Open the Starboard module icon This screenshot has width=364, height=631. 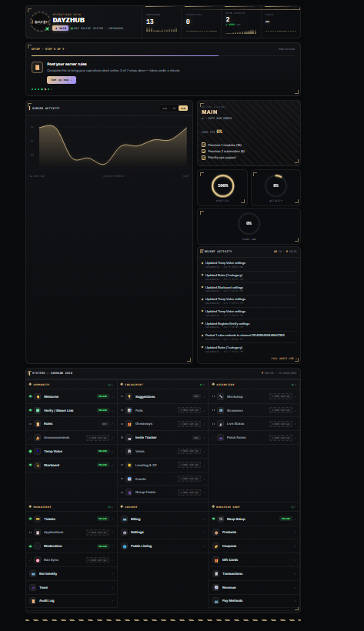(x=38, y=465)
